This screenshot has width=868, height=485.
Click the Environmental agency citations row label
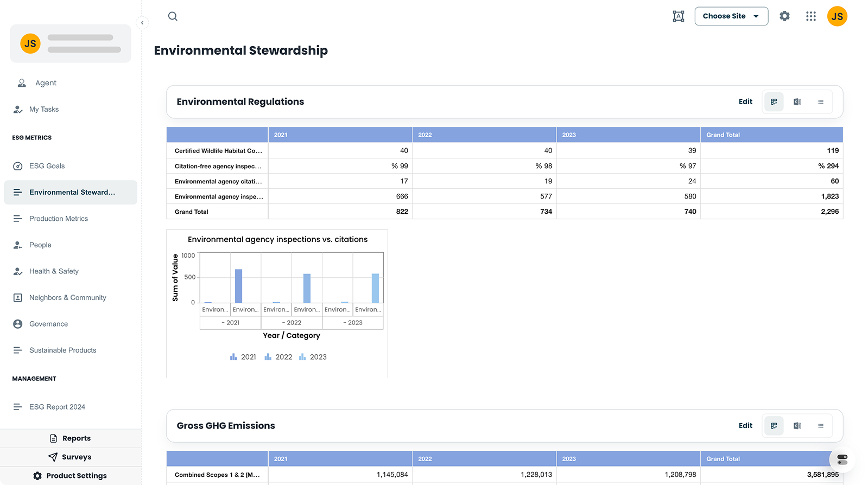(x=218, y=181)
